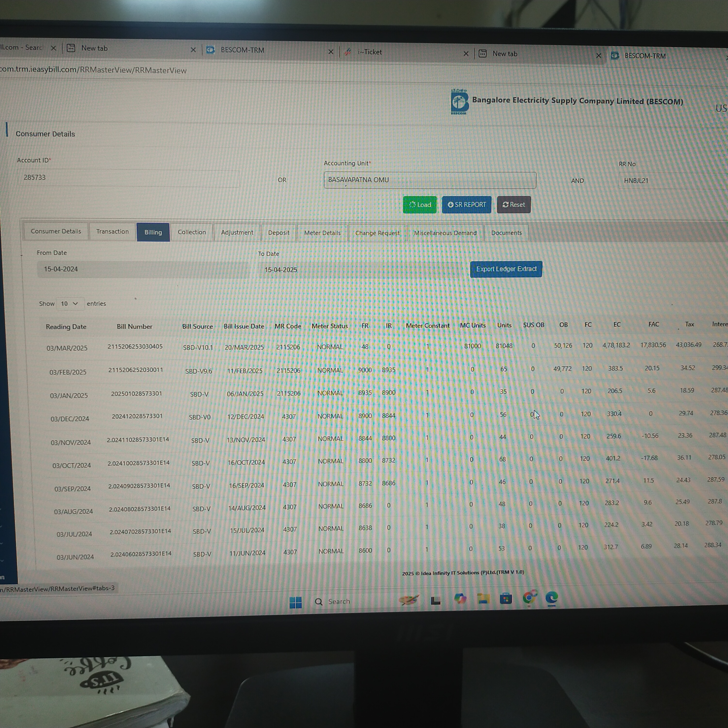Screen dimensions: 728x728
Task: Sort by the Bill Issue Date column header
Action: (244, 326)
